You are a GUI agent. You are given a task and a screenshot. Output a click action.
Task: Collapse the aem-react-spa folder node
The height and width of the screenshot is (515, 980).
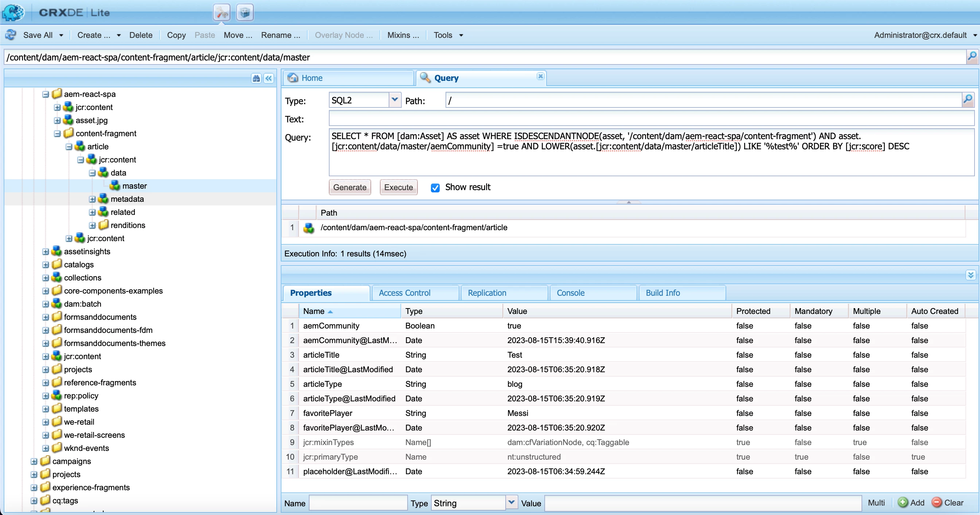tap(46, 94)
